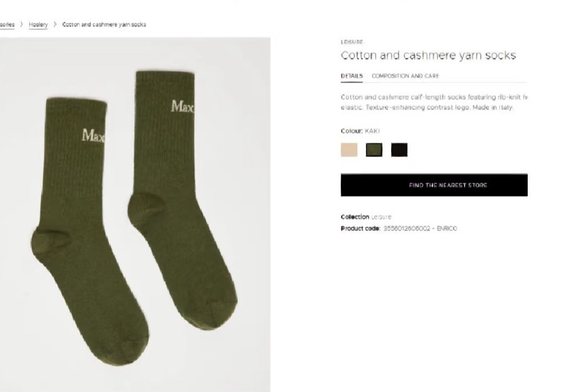Open the Hosiery breadcrumb link
Screen dimensions: 573x392
point(38,25)
